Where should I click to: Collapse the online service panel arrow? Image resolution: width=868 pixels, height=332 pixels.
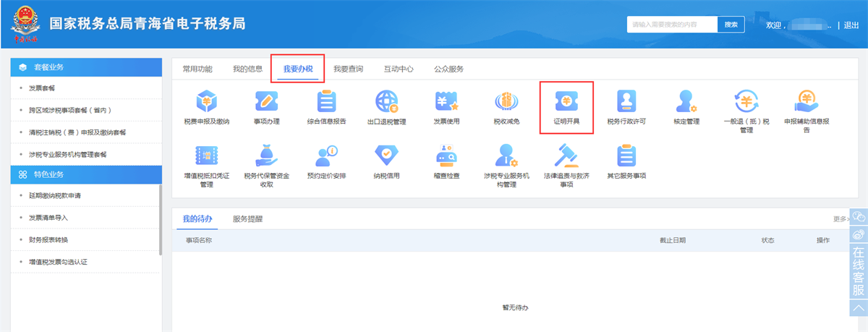click(858, 308)
